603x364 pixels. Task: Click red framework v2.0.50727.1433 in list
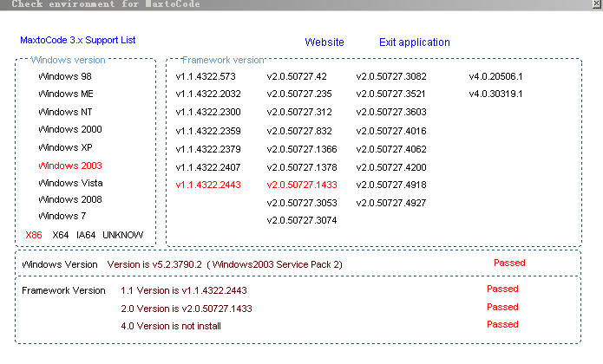point(302,185)
